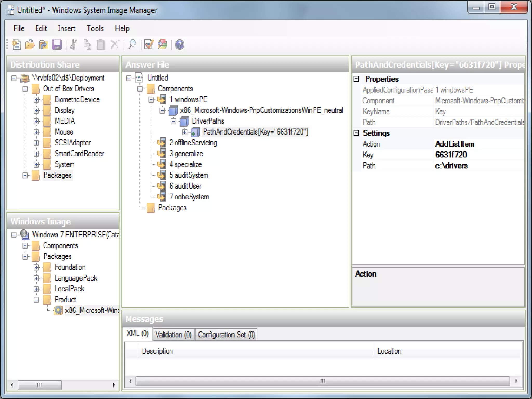Collapse the Out-of-Box Drivers node
The image size is (532, 399).
tap(25, 89)
